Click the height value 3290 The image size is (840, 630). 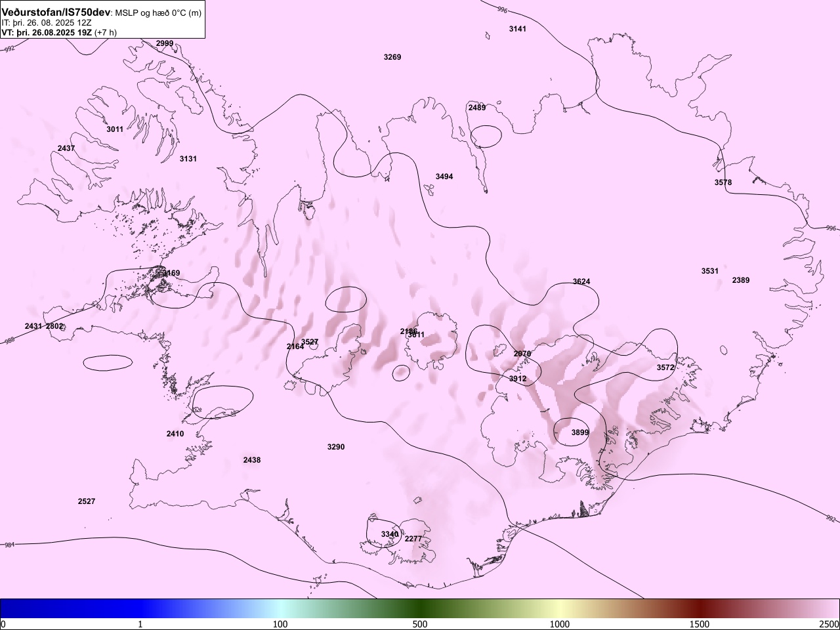point(336,447)
